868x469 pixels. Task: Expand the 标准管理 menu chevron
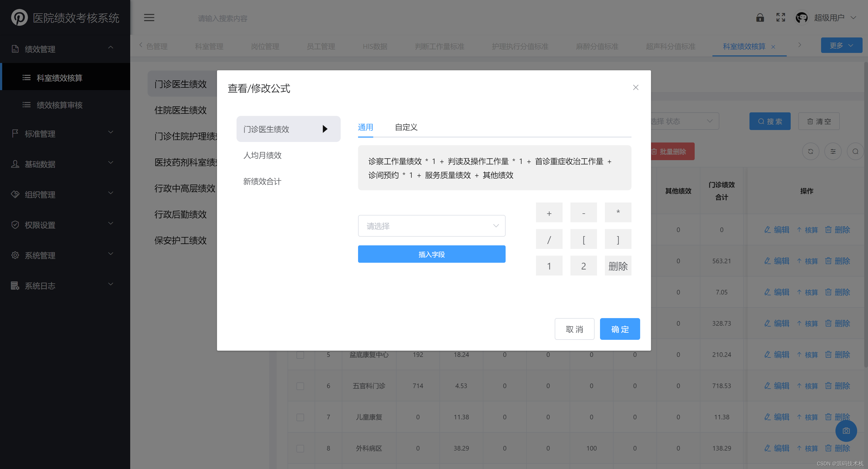(x=110, y=132)
